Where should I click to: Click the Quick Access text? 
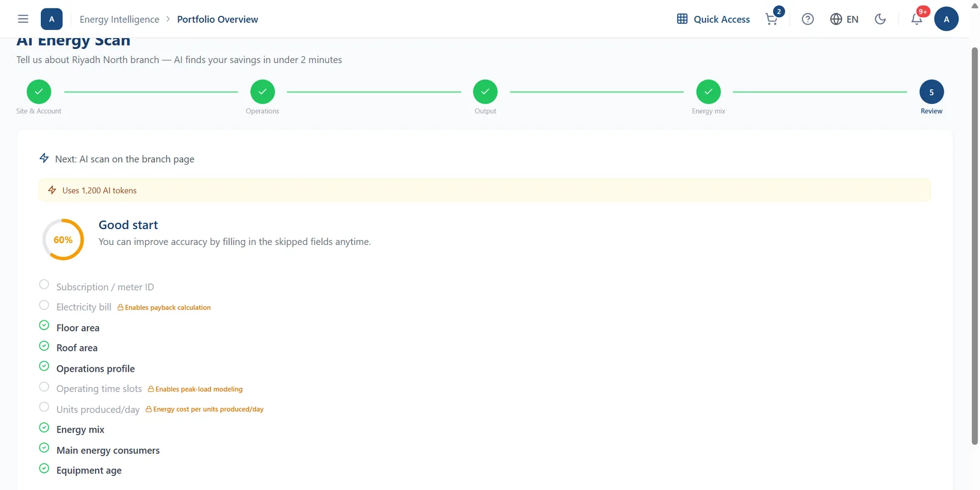[x=722, y=20]
